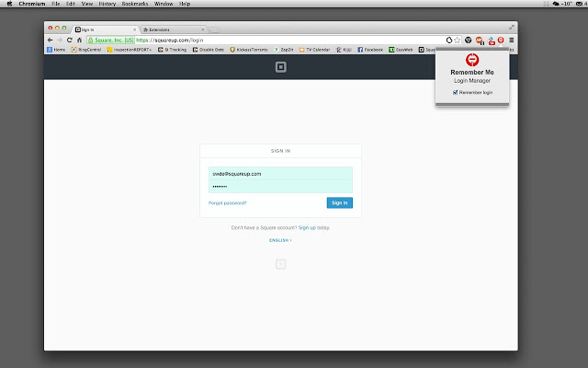Open the Edit menu
588x368 pixels.
tap(71, 4)
